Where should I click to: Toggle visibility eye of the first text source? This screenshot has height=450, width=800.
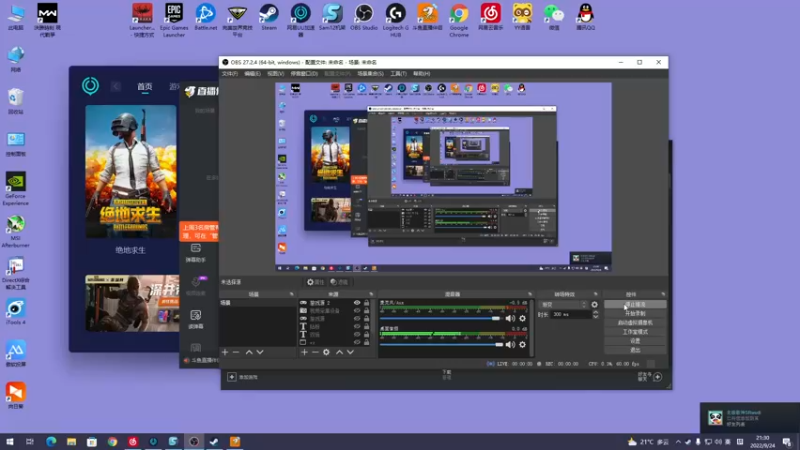tap(357, 327)
